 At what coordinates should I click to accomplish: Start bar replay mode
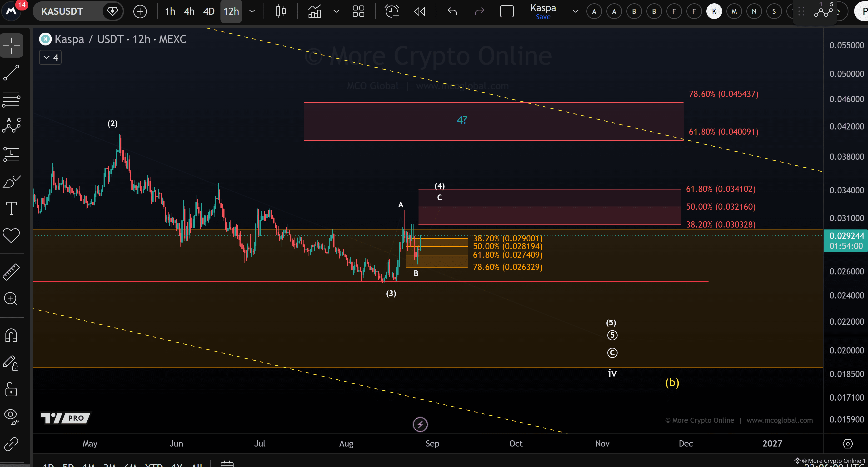coord(419,11)
